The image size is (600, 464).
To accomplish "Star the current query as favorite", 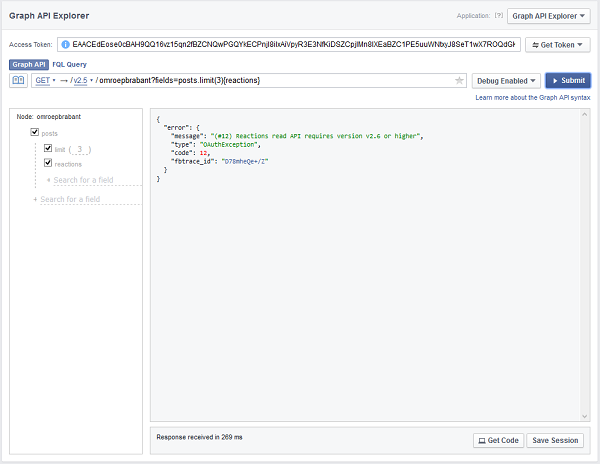I will [459, 81].
